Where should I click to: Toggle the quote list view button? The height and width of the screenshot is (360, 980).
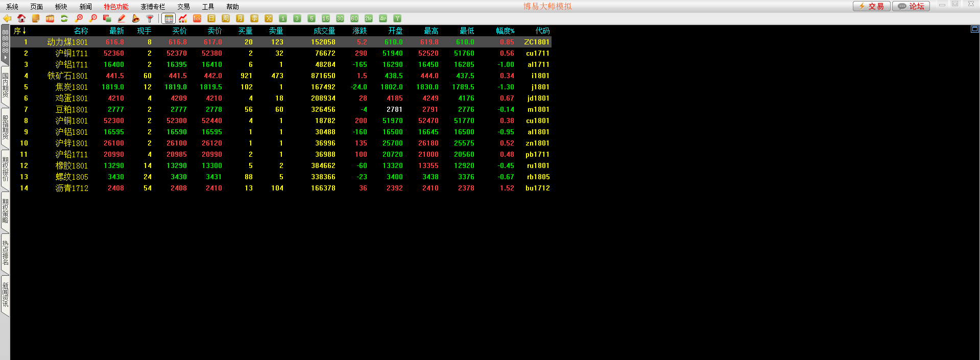pyautogui.click(x=169, y=18)
